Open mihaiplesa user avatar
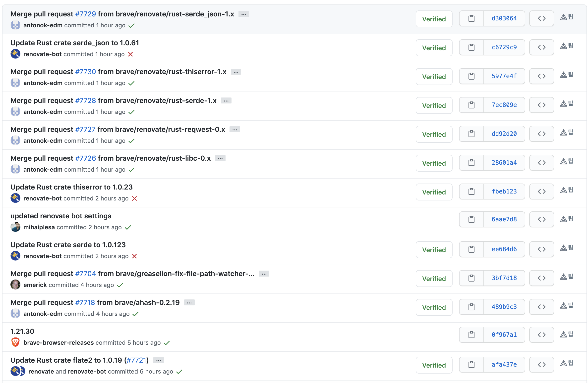Viewport: 588px width, 383px height. [x=15, y=227]
